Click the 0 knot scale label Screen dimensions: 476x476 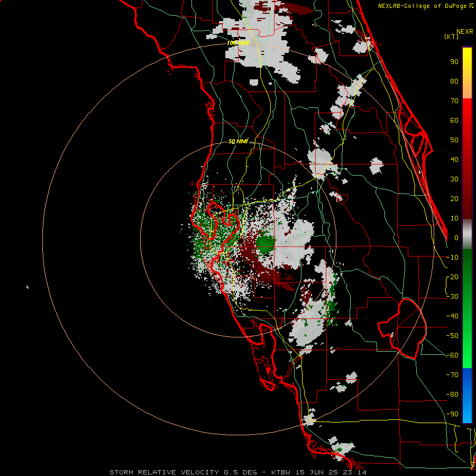coord(456,238)
